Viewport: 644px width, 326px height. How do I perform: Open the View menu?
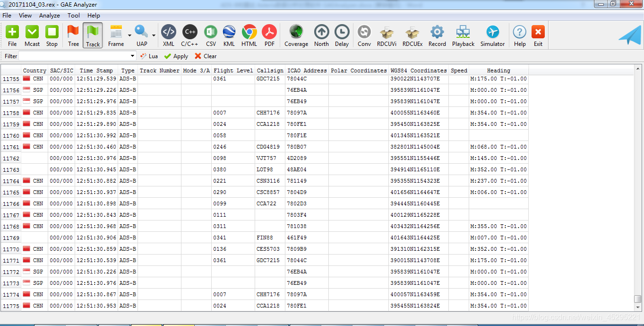(26, 16)
